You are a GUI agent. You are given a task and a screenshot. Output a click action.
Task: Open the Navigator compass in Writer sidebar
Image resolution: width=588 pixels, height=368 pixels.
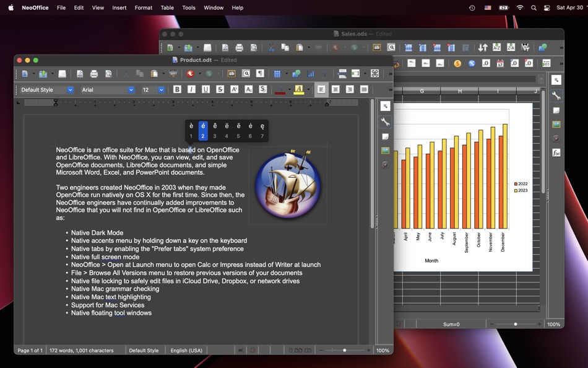click(x=385, y=164)
